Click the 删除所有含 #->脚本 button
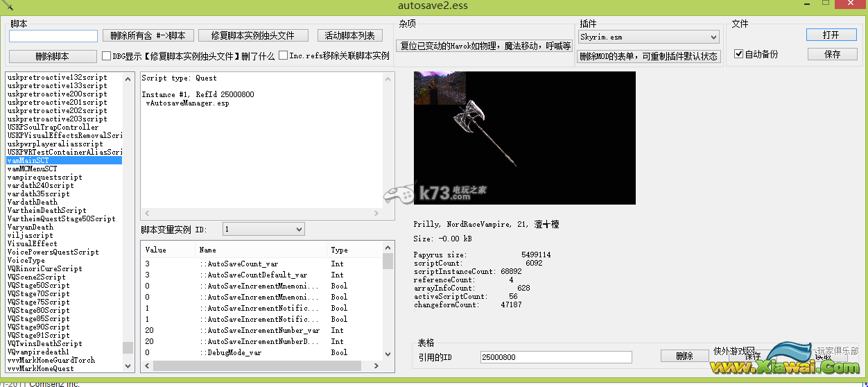The image size is (868, 387). pyautogui.click(x=148, y=35)
